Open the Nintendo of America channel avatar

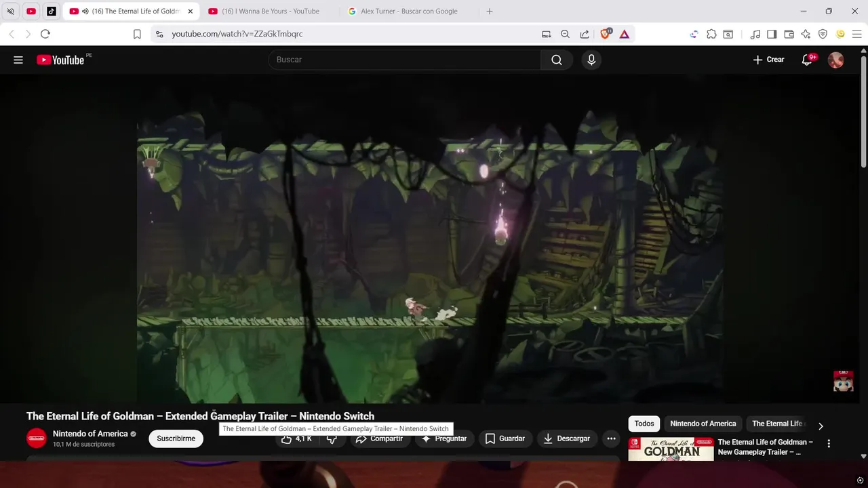37,439
